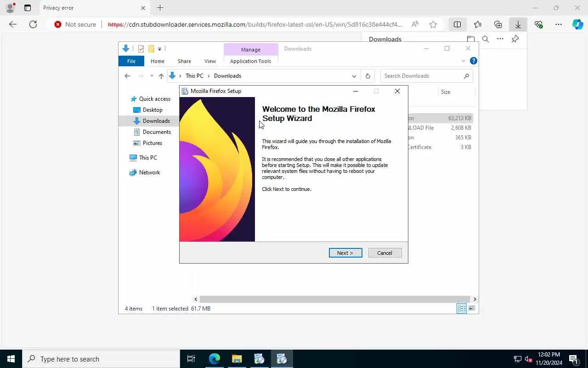Click Properties quick access toolbar icon
This screenshot has width=588, height=368.
coord(141,49)
